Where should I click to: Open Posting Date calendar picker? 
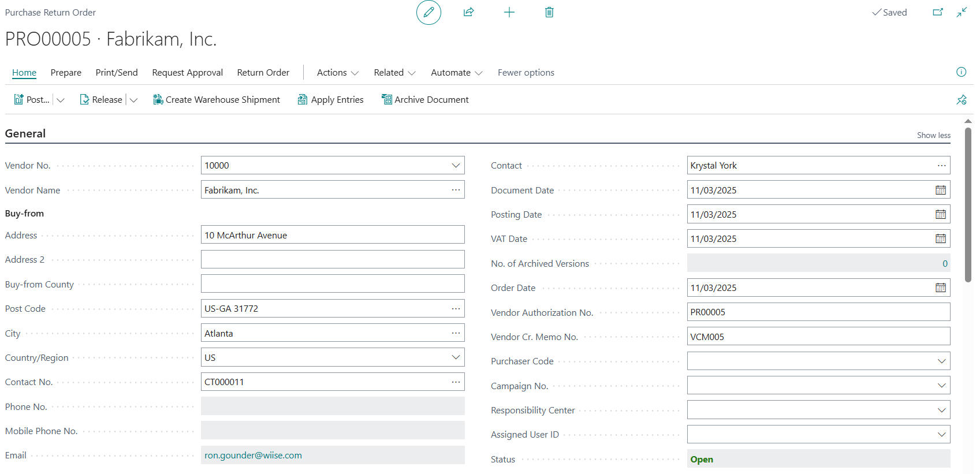coord(940,214)
